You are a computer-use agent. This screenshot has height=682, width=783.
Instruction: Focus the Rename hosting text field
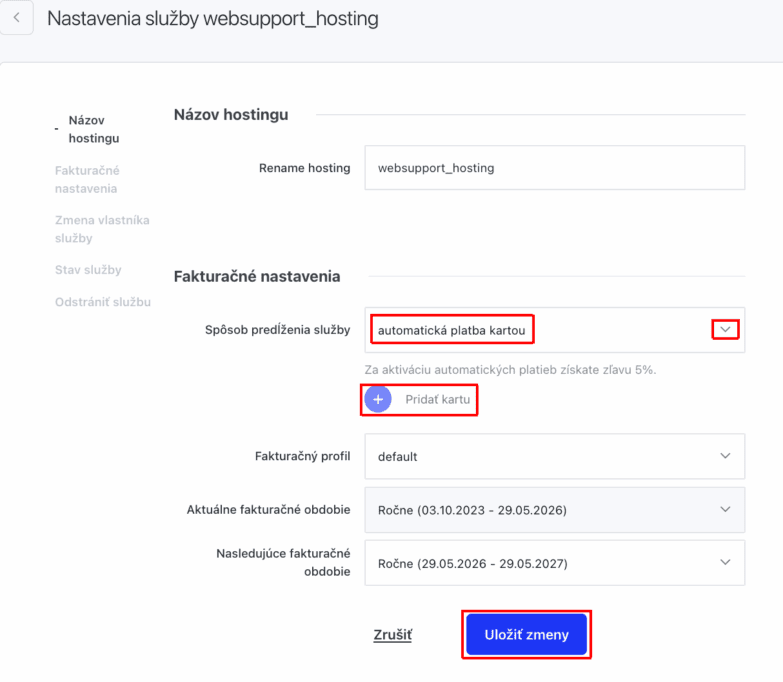pyautogui.click(x=555, y=168)
